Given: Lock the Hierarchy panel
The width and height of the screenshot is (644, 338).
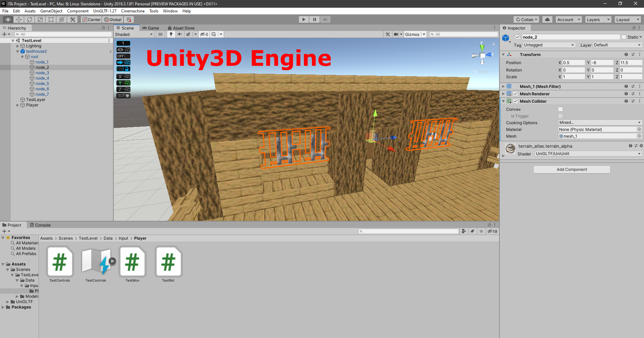Looking at the screenshot, I should point(103,28).
